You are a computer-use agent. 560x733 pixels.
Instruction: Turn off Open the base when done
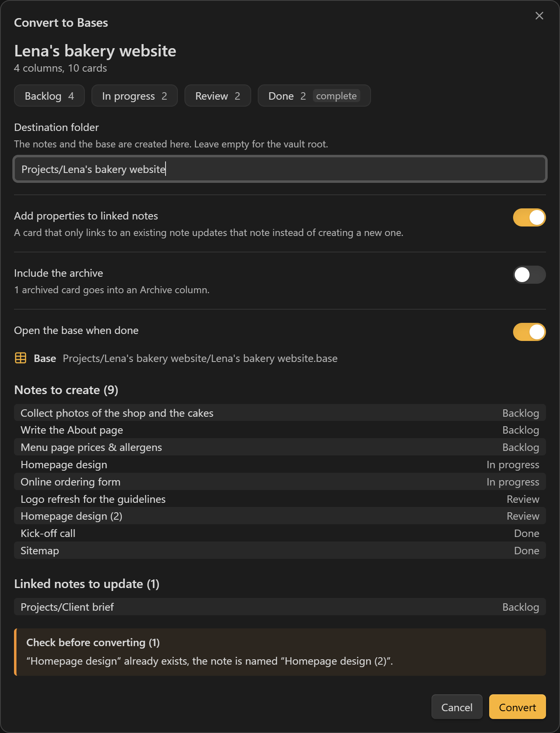[529, 332]
